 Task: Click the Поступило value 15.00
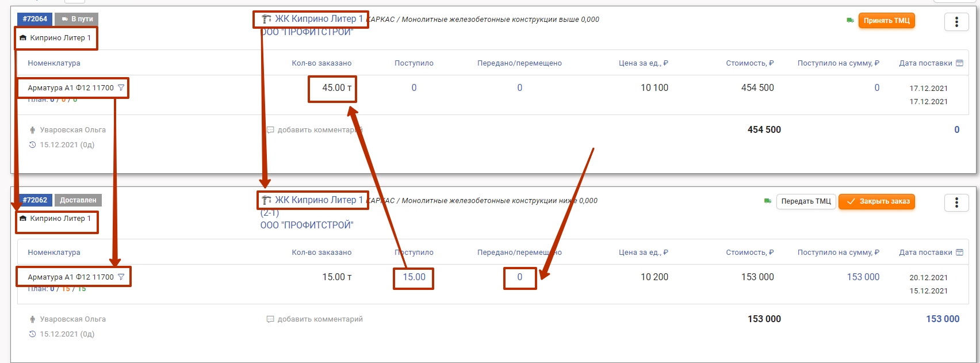coord(414,277)
